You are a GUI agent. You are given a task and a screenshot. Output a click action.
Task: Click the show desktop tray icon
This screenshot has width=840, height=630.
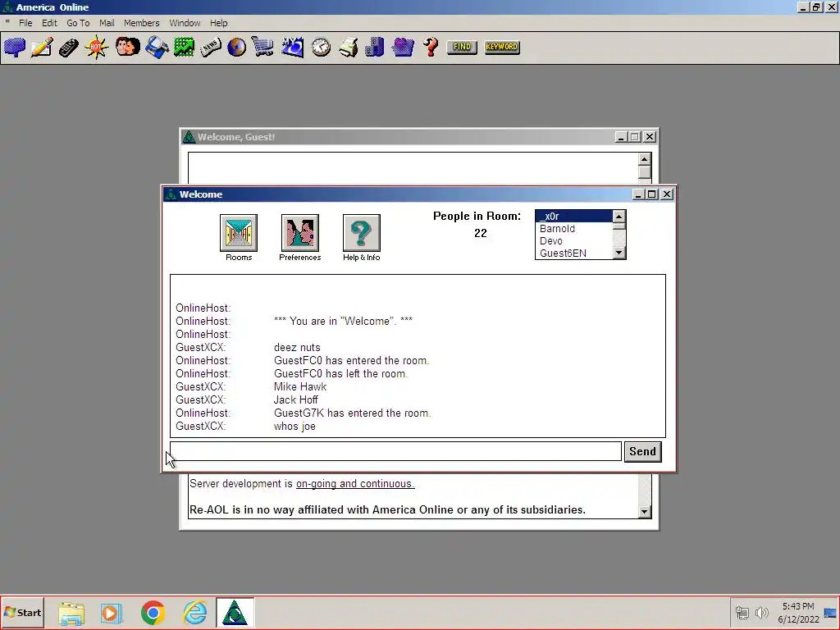coord(830,612)
